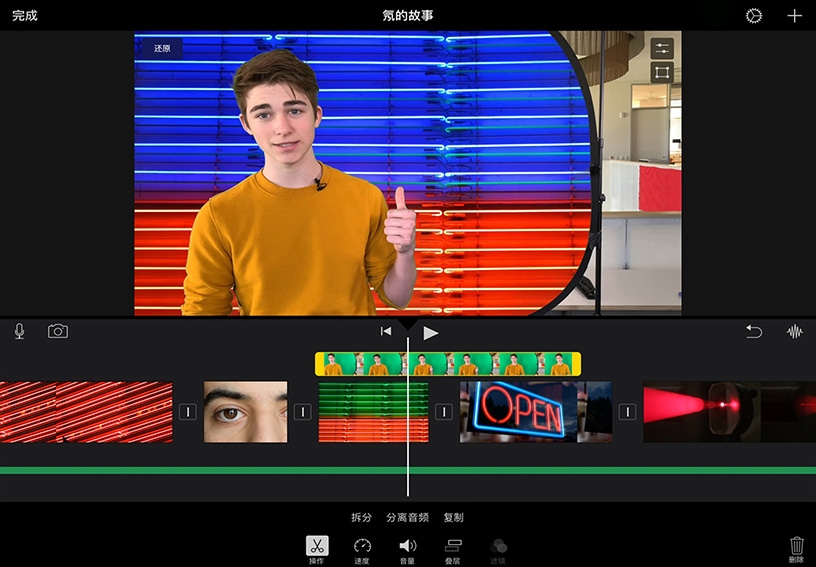The height and width of the screenshot is (567, 816).
Task: Choose 拆分 to split the clip
Action: pos(361,517)
